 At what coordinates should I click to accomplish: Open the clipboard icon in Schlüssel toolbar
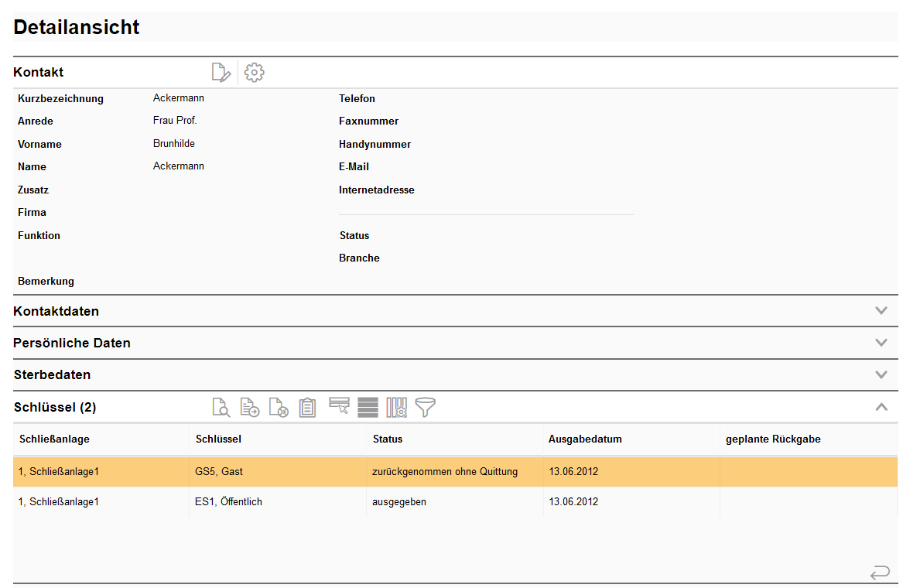307,407
